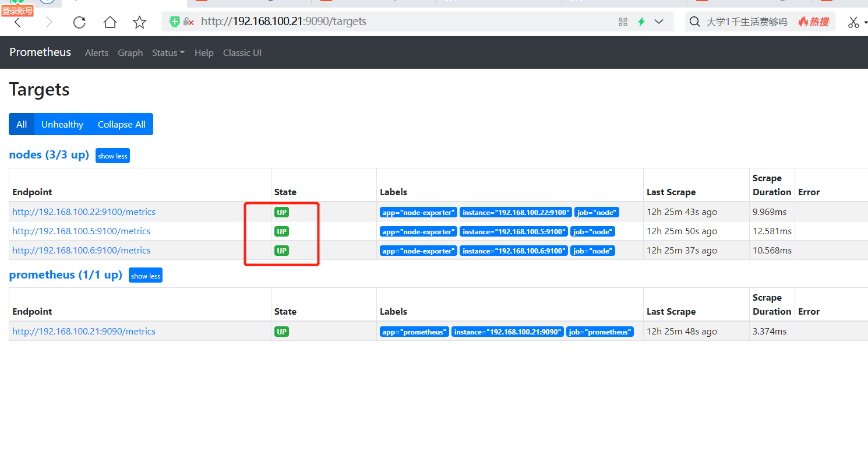Select the Unhealthy targets filter
The width and height of the screenshot is (868, 465).
point(62,124)
